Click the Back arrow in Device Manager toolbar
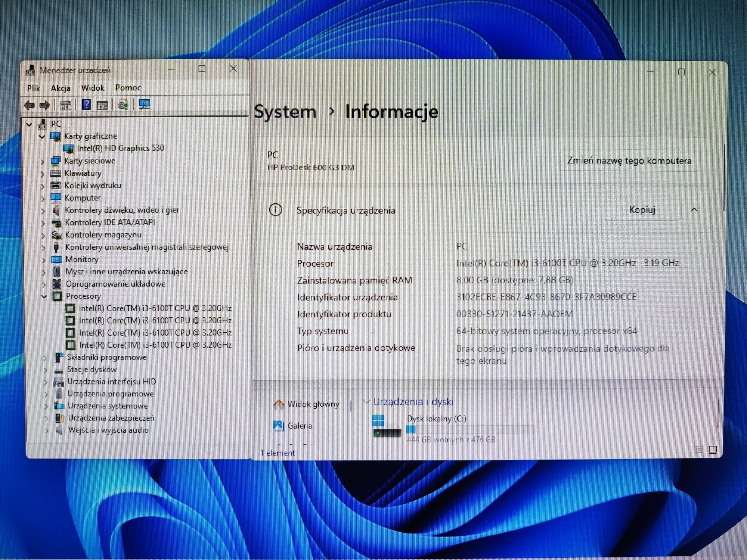747x560 pixels. (x=30, y=105)
